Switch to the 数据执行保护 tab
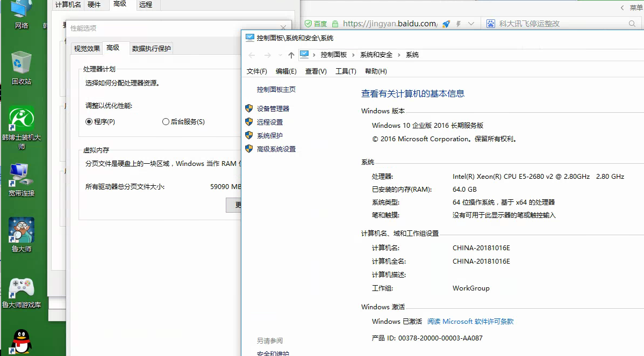 [152, 48]
